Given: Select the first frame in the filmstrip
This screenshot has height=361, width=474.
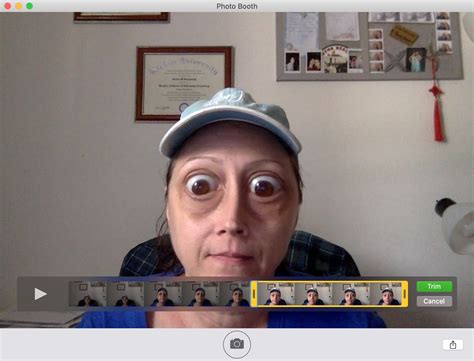Looking at the screenshot, I should (x=88, y=294).
